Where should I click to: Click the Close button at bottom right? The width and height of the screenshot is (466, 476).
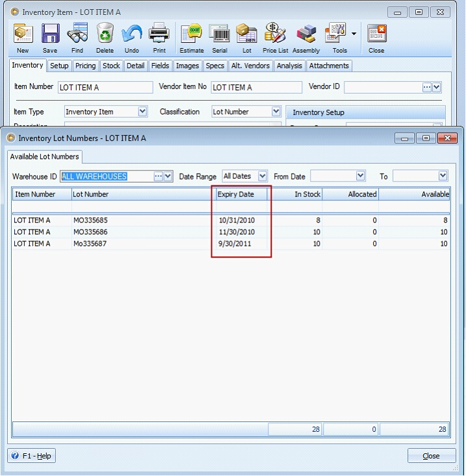click(431, 456)
